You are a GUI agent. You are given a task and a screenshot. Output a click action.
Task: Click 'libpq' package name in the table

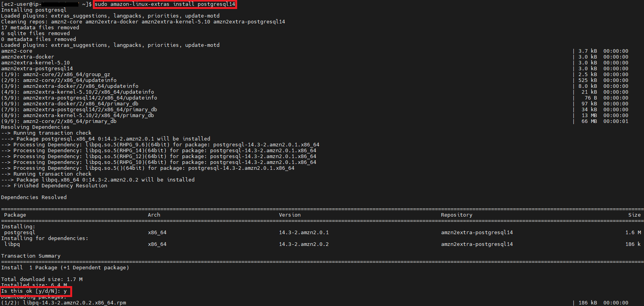tap(12, 244)
